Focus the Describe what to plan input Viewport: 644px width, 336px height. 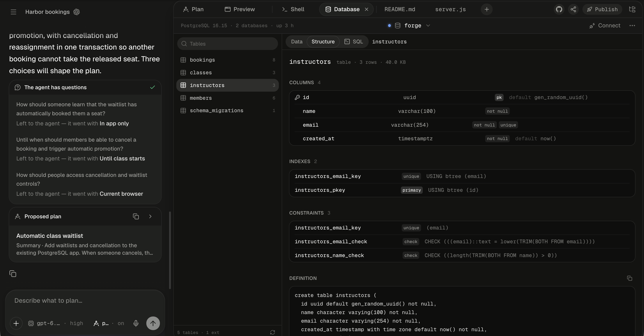(85, 301)
